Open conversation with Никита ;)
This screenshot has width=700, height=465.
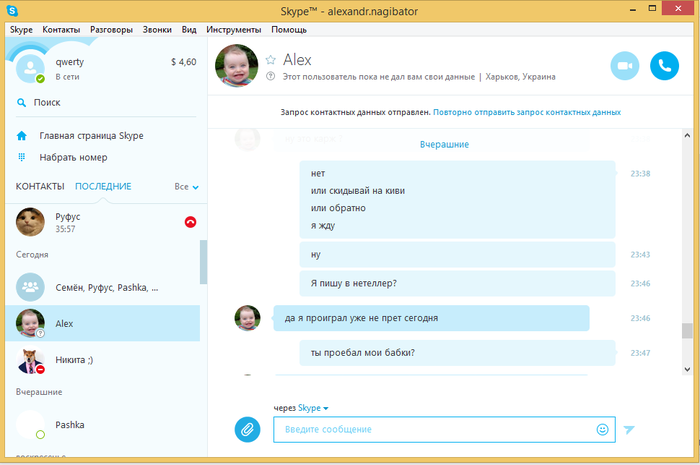coord(102,360)
